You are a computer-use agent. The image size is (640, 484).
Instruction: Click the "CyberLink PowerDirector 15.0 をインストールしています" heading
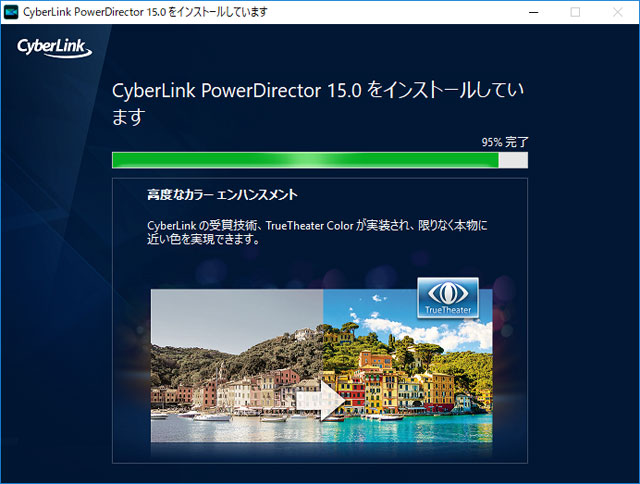point(318,103)
